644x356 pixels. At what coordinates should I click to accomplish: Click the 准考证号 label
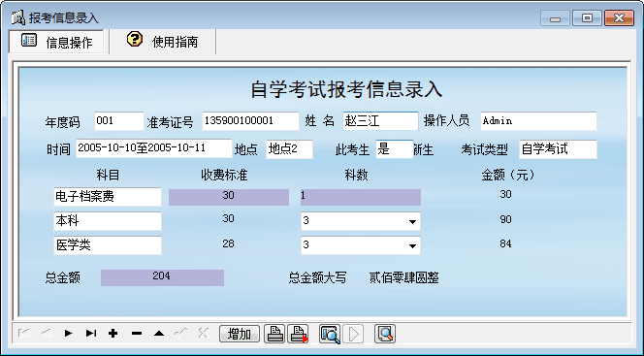[x=170, y=122]
